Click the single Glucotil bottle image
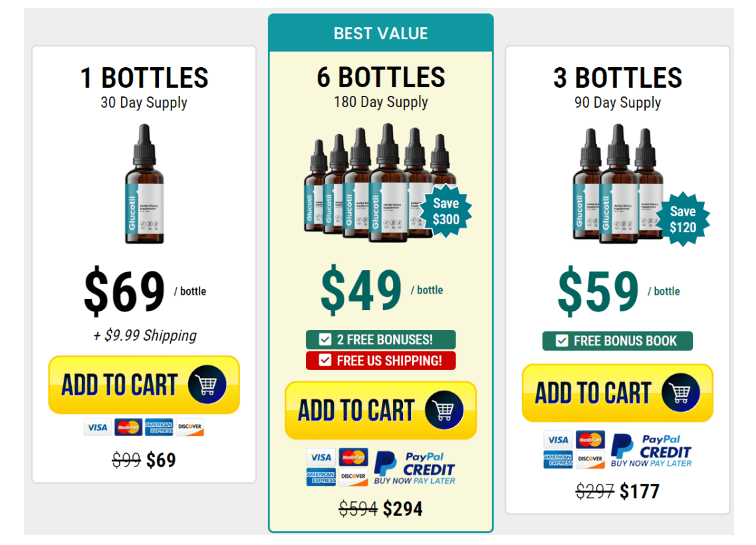 144,184
